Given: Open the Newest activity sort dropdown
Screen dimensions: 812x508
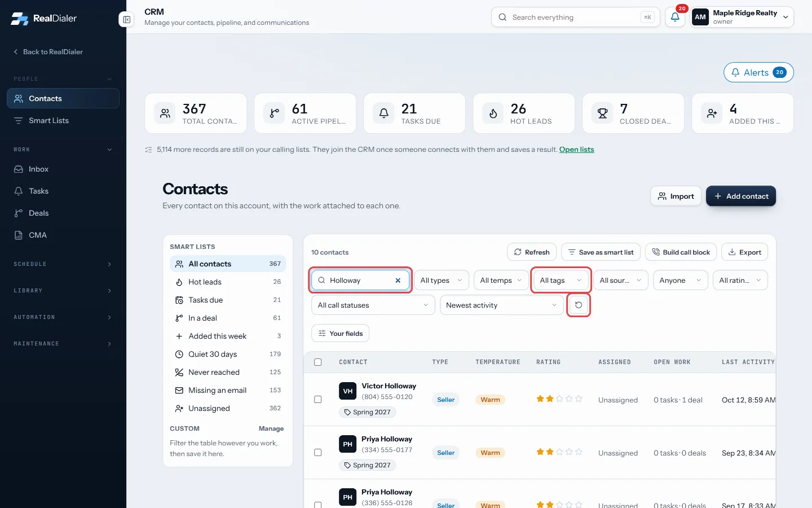Looking at the screenshot, I should pyautogui.click(x=502, y=305).
